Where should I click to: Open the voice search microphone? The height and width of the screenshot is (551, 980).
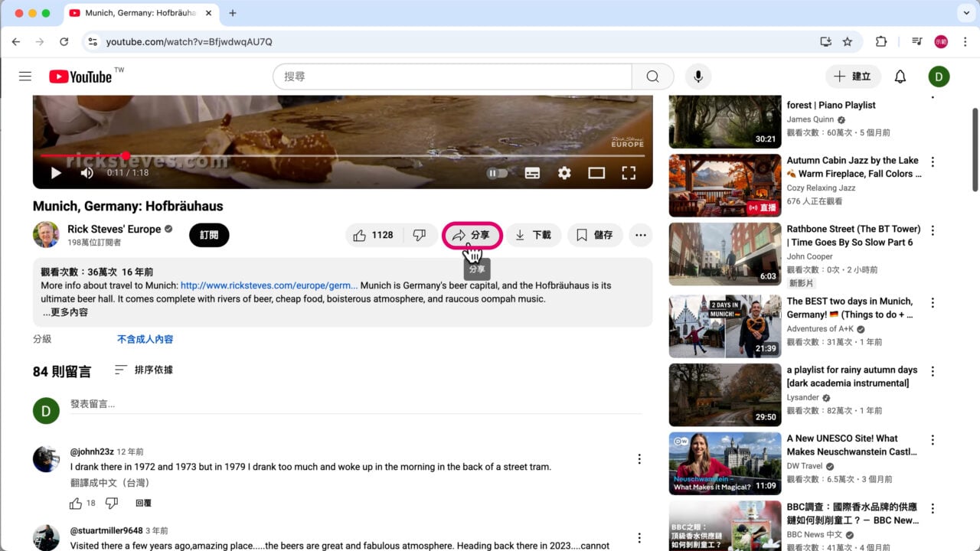pos(697,77)
